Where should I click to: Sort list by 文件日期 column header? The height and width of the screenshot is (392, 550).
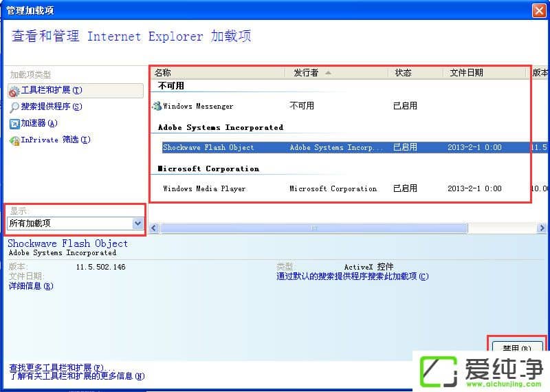pos(484,73)
